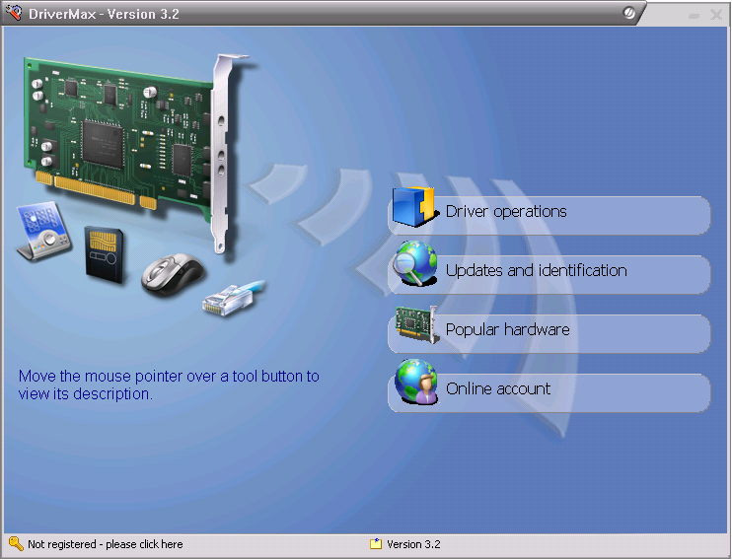The width and height of the screenshot is (732, 560).
Task: Click the Version 3.2 note icon
Action: coord(376,543)
